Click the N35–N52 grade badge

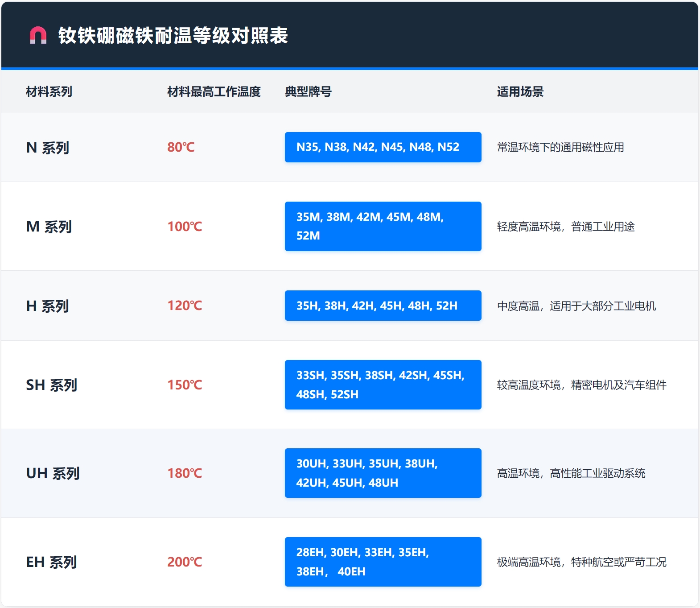tap(383, 147)
